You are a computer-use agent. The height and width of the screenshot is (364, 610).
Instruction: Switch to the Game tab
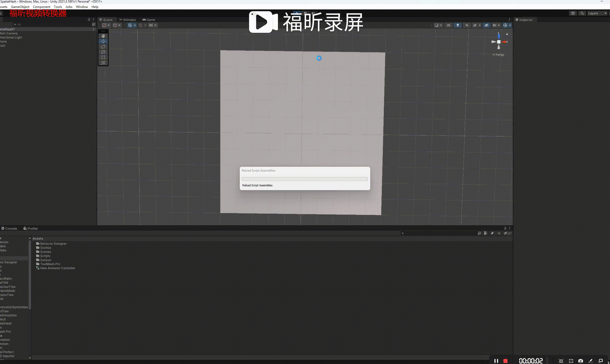click(149, 20)
